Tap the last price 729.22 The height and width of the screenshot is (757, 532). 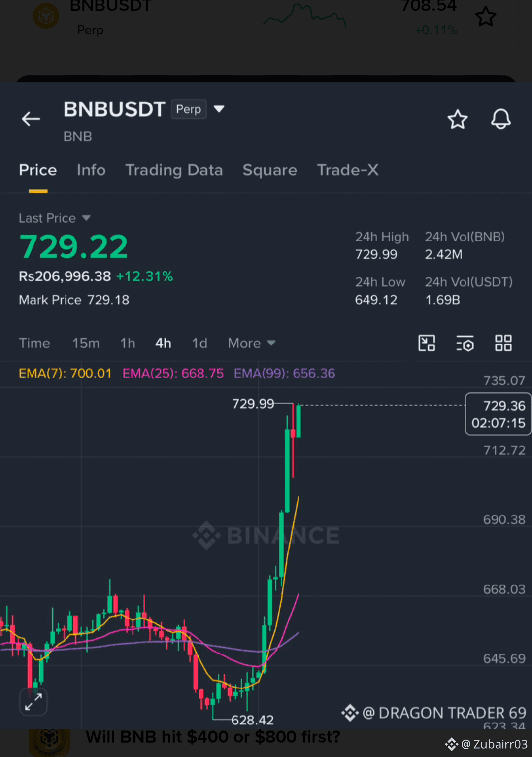[x=73, y=246]
